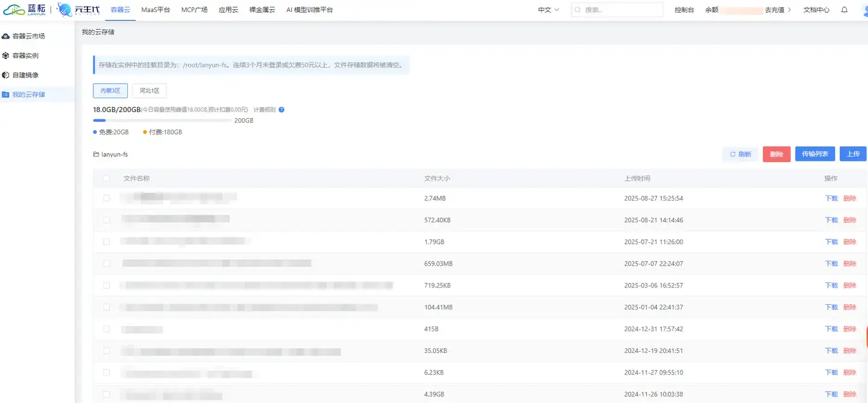Check the row with 35.05KB file

pyautogui.click(x=107, y=351)
